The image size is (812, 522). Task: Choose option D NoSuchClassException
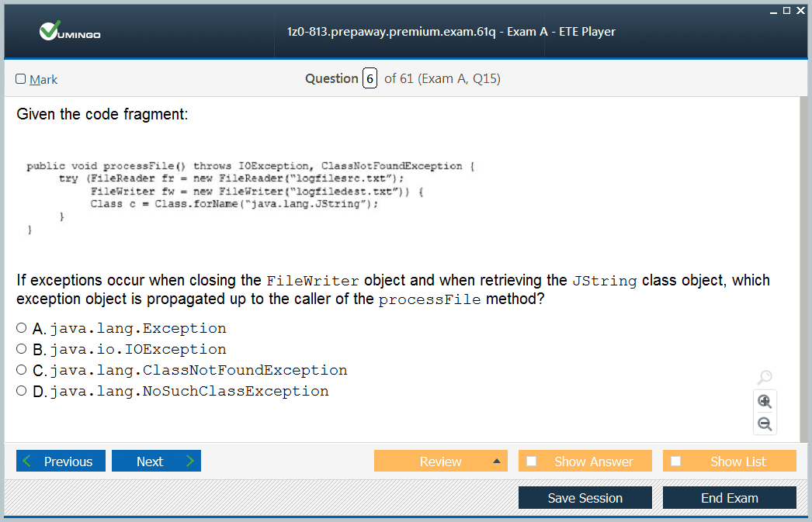[x=21, y=391]
